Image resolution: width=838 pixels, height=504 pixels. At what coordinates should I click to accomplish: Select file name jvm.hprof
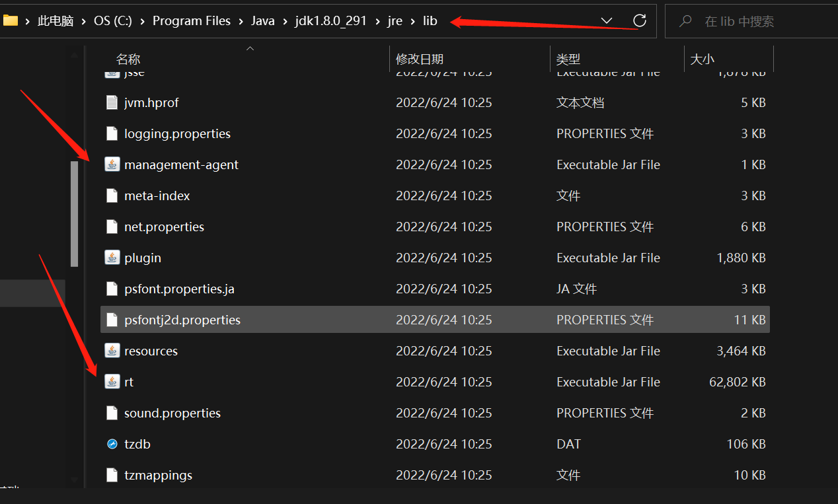pos(151,102)
